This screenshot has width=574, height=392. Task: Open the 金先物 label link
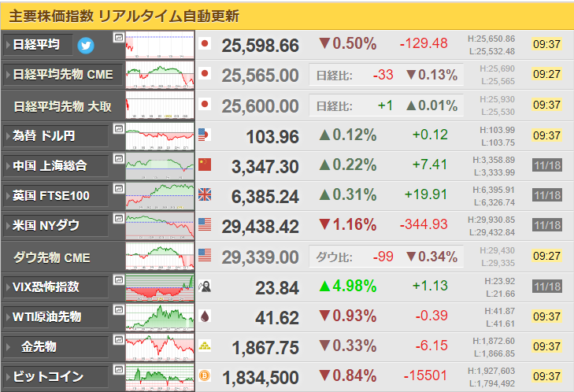click(56, 346)
